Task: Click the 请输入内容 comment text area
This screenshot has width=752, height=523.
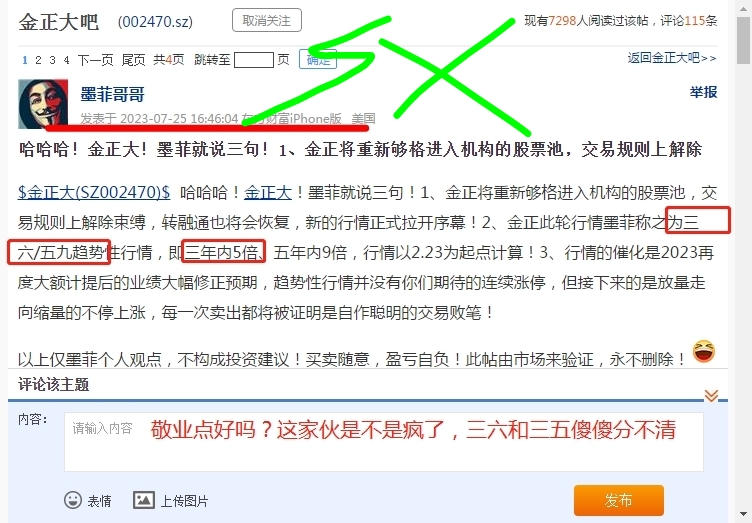Action: click(x=384, y=442)
